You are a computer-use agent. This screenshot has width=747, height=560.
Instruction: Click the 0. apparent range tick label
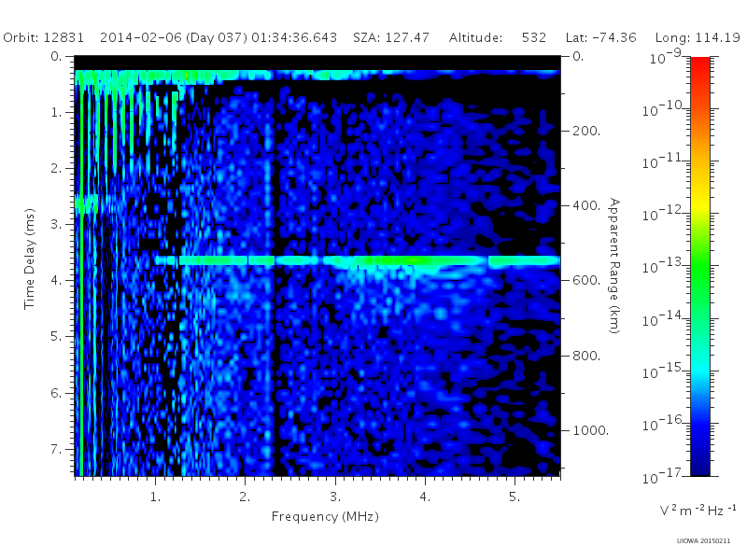(x=578, y=56)
